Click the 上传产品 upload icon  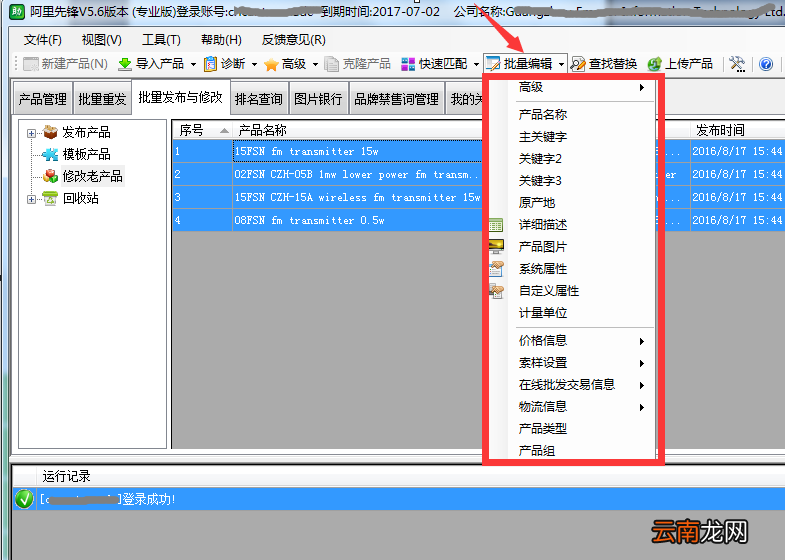[654, 64]
